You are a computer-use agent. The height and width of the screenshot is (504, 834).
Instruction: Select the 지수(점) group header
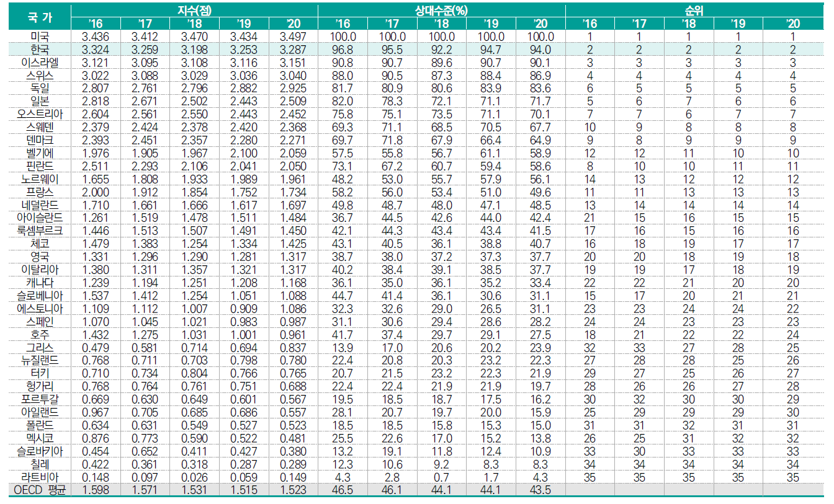tap(194, 9)
